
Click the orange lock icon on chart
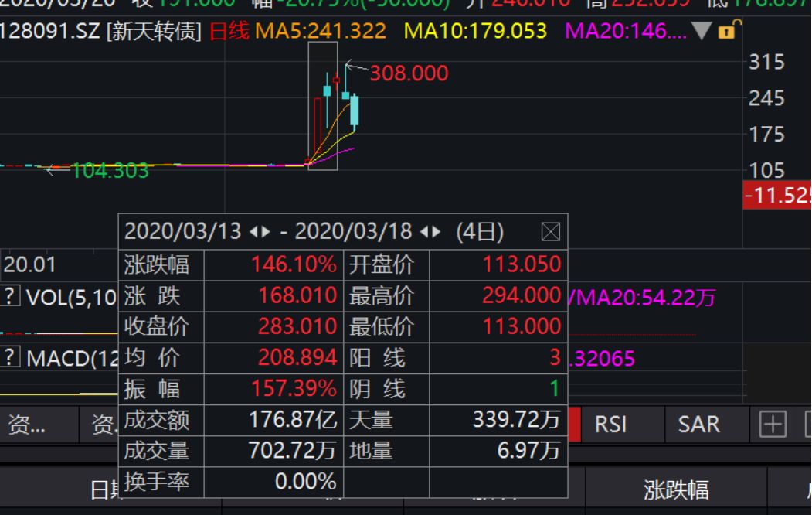point(726,32)
